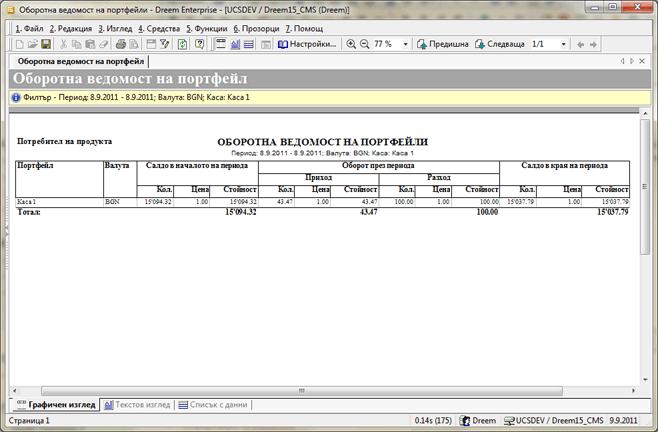The image size is (658, 432).
Task: Click the 15'037.79 closing total value
Action: pyautogui.click(x=613, y=212)
